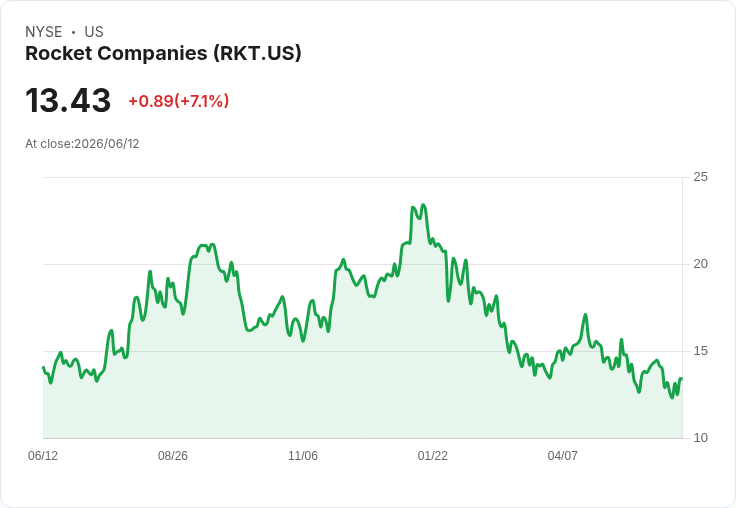Click the 04/07 x-axis date label

click(563, 455)
